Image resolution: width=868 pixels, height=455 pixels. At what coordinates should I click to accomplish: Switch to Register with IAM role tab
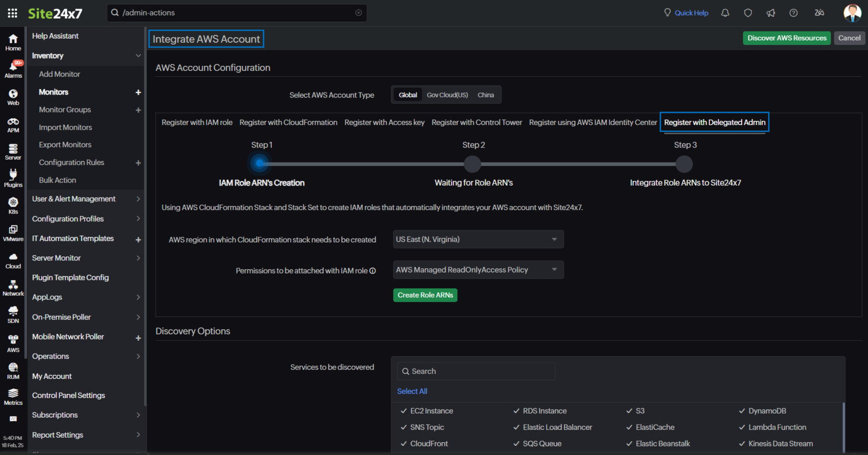click(197, 122)
